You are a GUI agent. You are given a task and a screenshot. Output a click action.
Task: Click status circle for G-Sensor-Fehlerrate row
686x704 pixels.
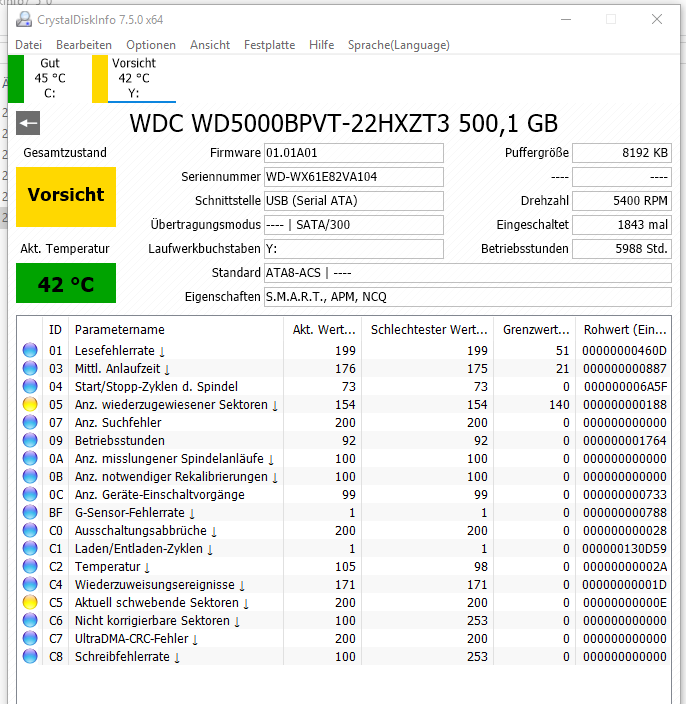tap(30, 512)
